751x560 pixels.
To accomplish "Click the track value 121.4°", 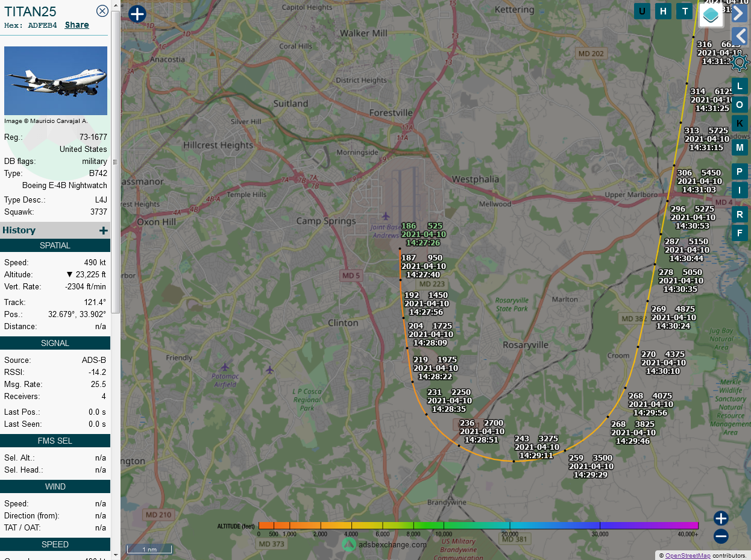I will point(95,303).
